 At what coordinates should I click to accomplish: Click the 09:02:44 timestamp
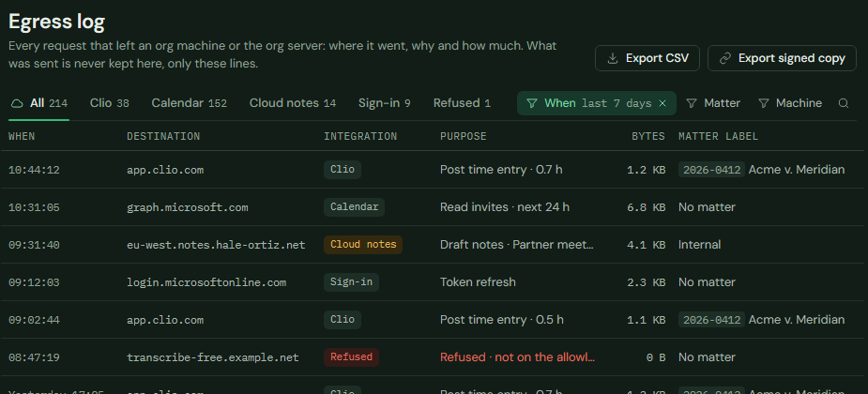click(x=34, y=321)
